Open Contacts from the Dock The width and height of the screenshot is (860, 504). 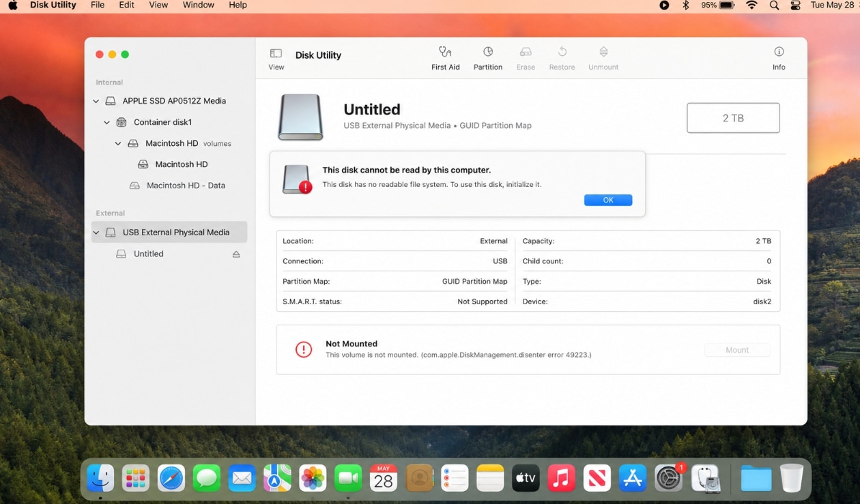coord(419,478)
